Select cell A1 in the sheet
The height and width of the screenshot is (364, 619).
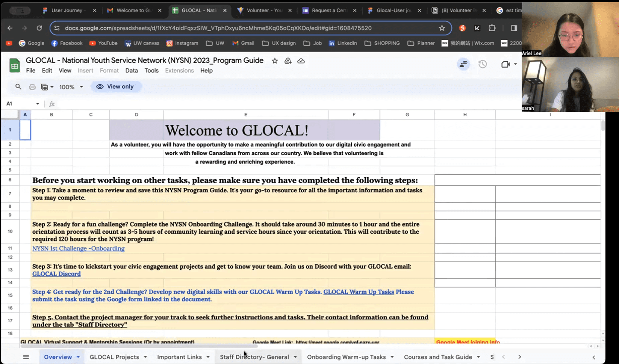point(25,130)
